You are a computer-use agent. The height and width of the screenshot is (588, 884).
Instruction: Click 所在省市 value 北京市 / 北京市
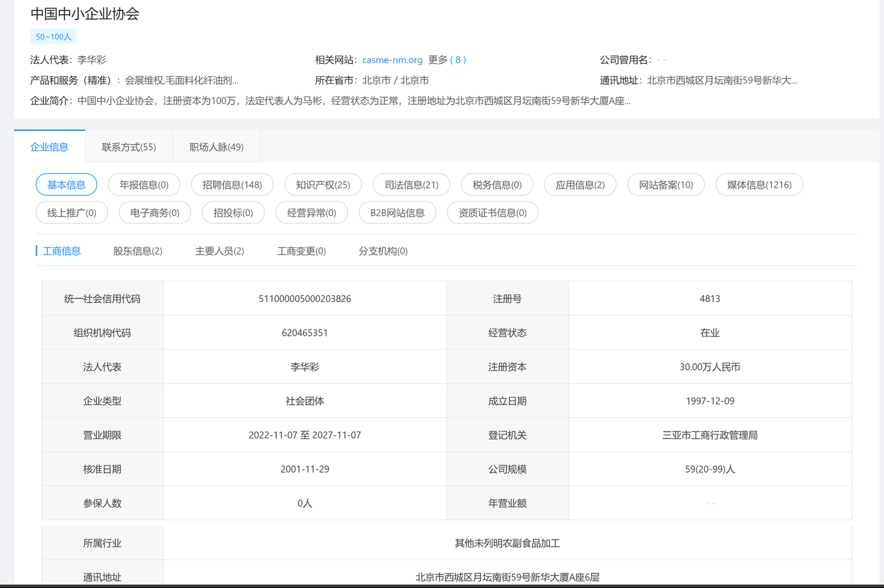pos(395,80)
